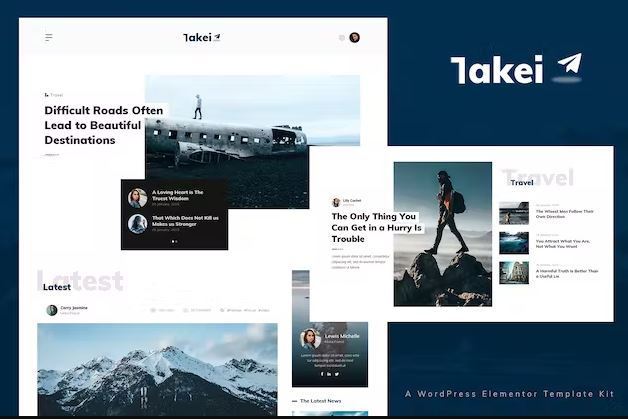Click the large paper plane logo icon
Image resolution: width=628 pixels, height=419 pixels.
569,66
